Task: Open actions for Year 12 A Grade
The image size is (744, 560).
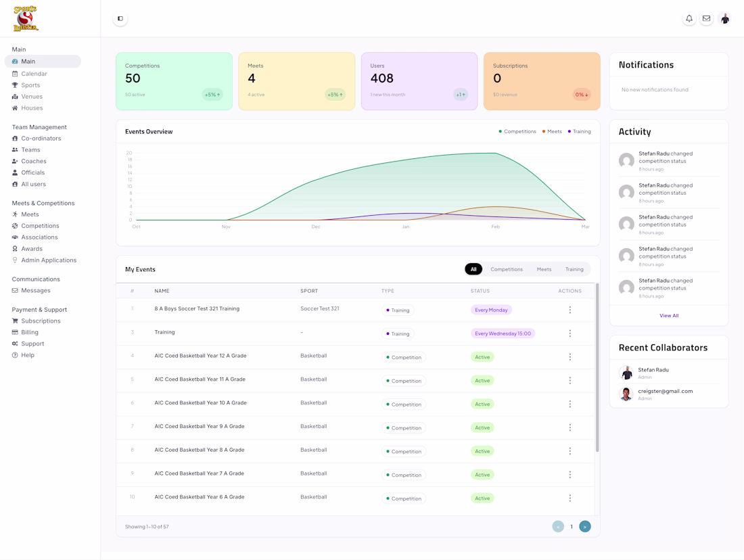Action: tap(570, 357)
